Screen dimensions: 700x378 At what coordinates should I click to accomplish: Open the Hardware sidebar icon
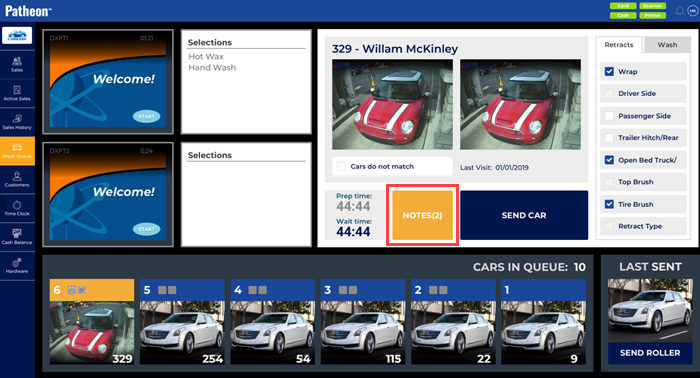(x=17, y=266)
